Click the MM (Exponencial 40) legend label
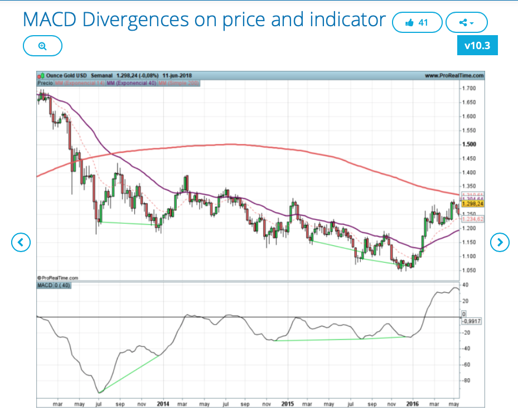Viewport: 518px width, 420px height. [x=132, y=83]
